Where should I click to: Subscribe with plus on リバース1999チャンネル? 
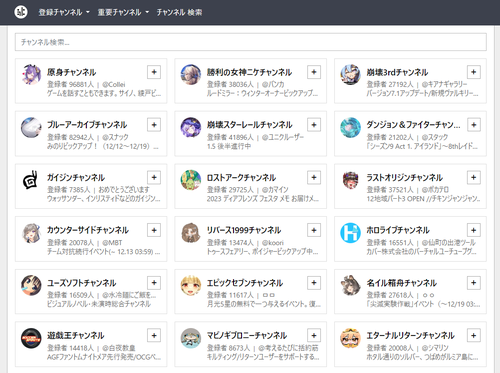pos(314,230)
